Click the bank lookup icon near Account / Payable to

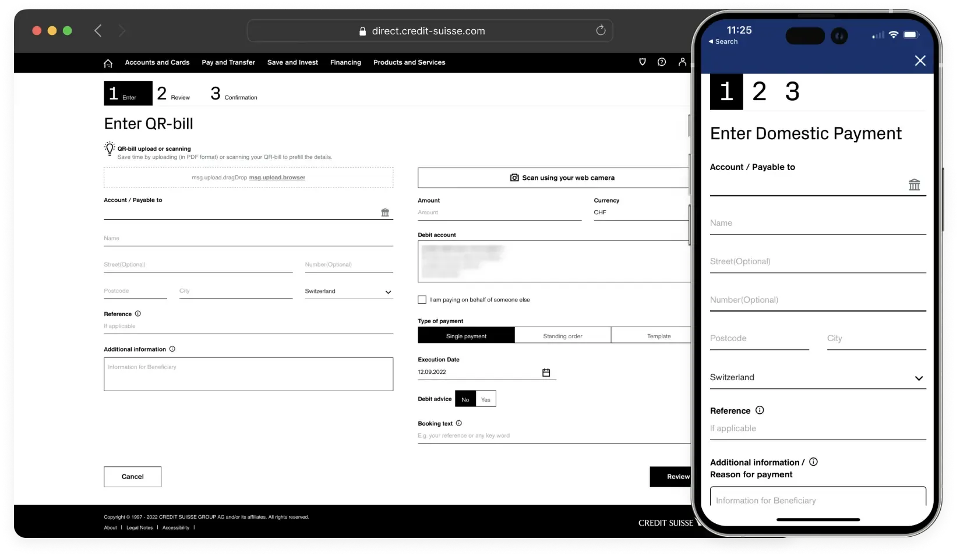(x=384, y=212)
